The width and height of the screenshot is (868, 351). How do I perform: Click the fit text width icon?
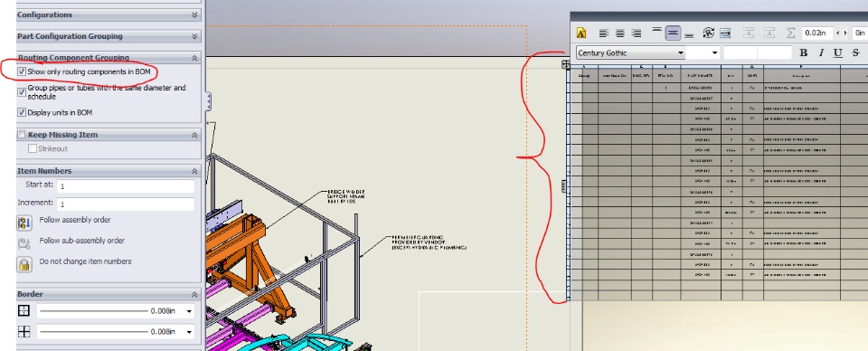click(x=726, y=33)
